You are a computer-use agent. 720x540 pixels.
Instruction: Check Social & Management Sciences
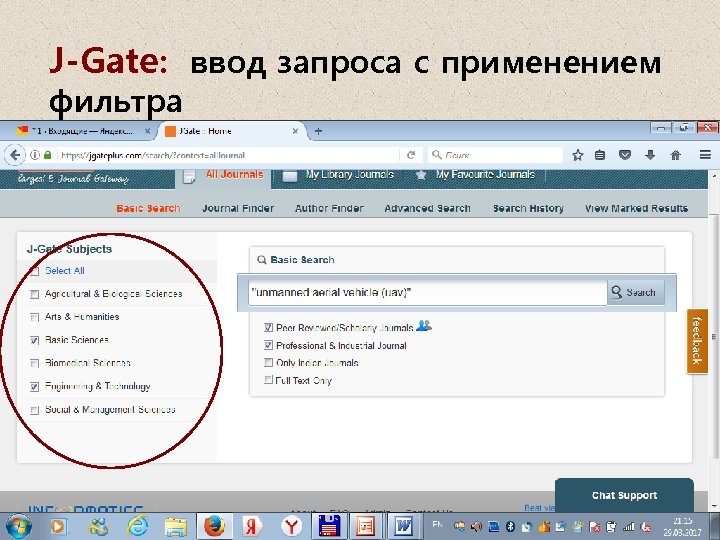[34, 410]
